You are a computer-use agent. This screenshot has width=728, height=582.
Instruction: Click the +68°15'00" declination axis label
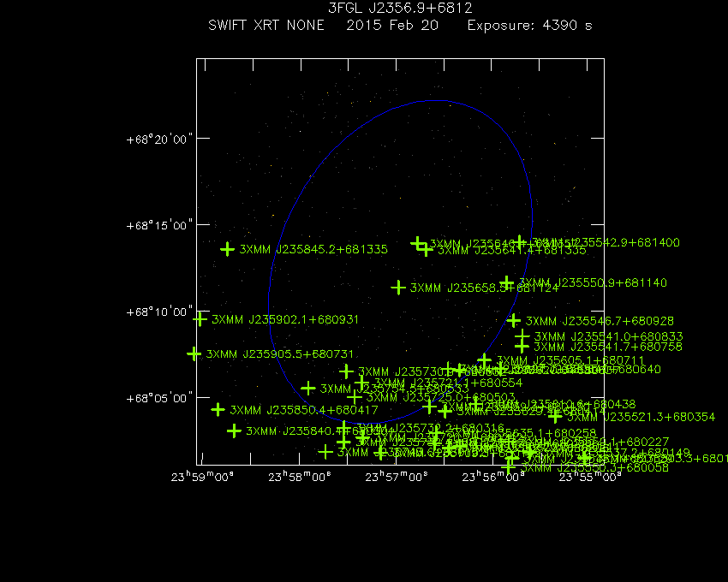point(159,226)
